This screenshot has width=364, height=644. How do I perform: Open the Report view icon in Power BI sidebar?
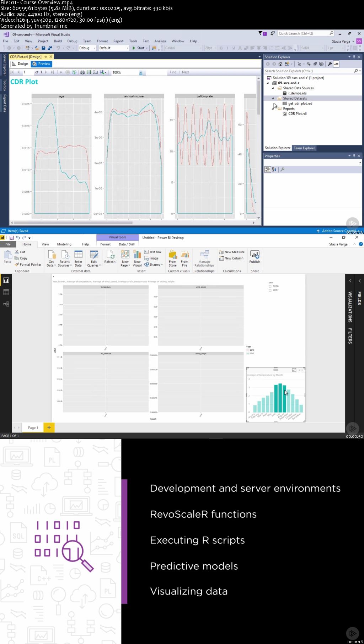[6, 280]
